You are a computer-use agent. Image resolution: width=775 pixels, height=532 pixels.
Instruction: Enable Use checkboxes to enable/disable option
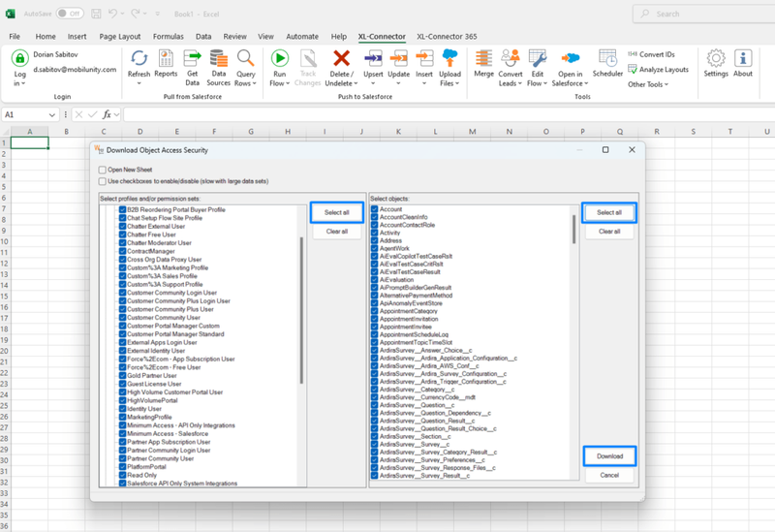(x=103, y=181)
